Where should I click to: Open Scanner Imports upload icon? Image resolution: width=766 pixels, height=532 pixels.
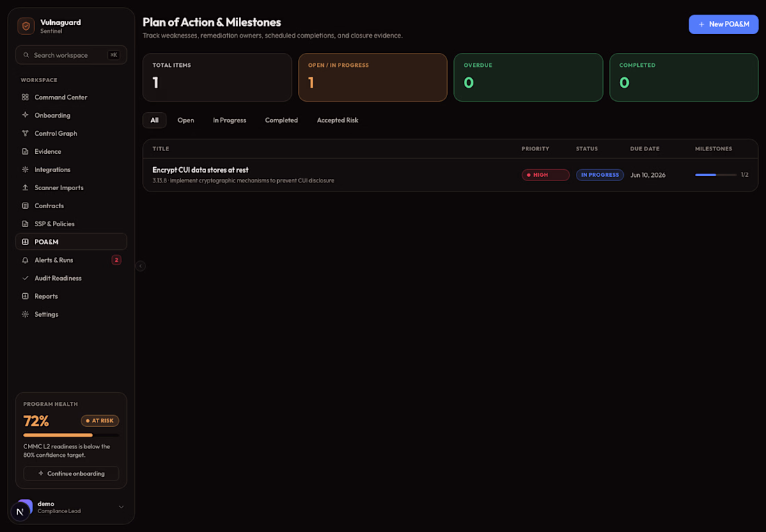pyautogui.click(x=25, y=187)
